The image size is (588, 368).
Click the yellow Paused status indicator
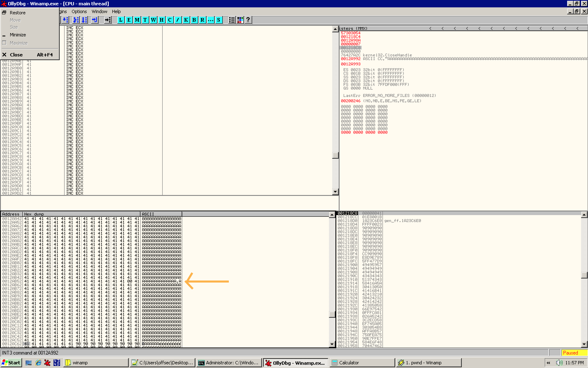(574, 353)
